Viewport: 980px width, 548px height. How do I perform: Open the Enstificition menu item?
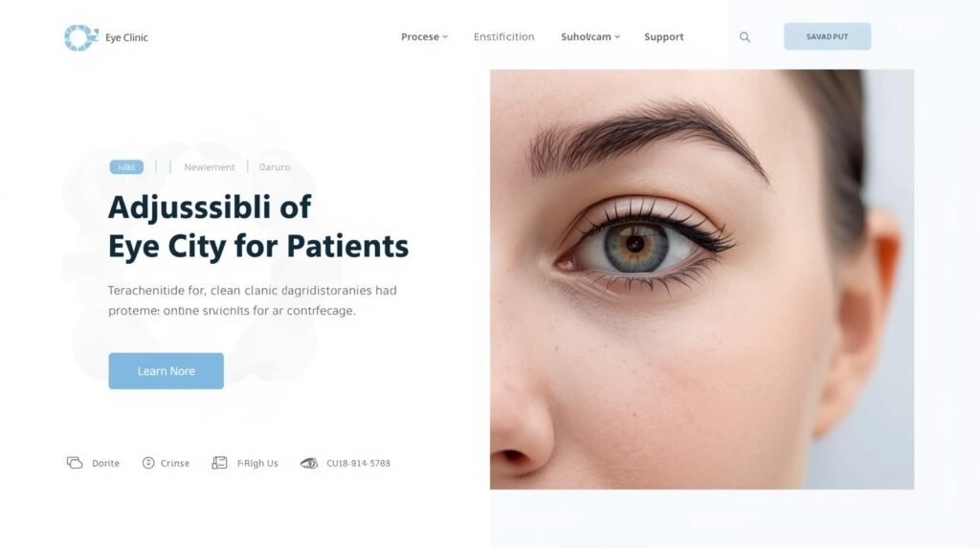coord(503,37)
